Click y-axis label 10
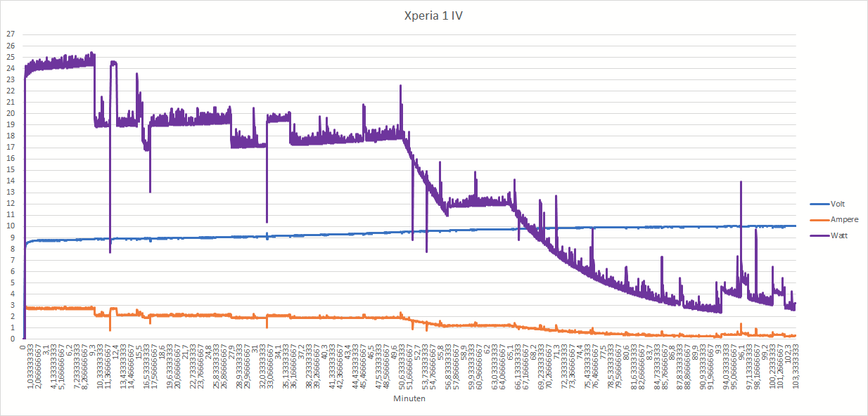Screen dimensions: 868x416 (10, 226)
